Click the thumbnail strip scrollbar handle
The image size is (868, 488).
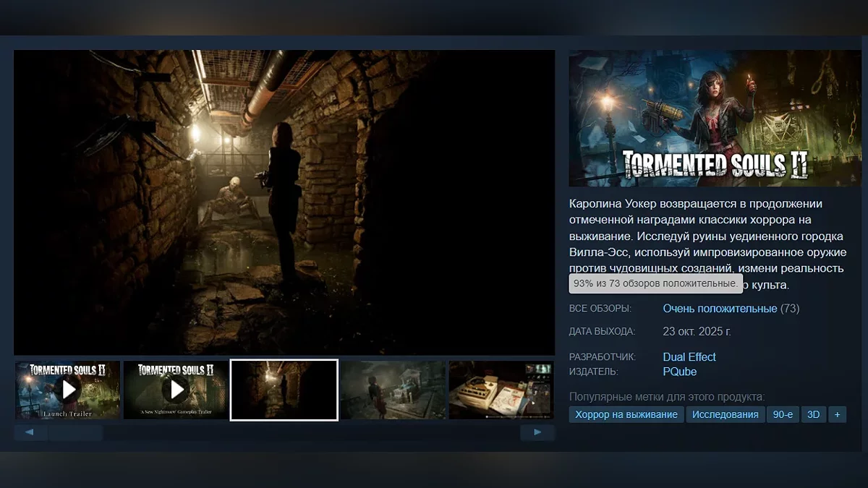click(x=75, y=432)
